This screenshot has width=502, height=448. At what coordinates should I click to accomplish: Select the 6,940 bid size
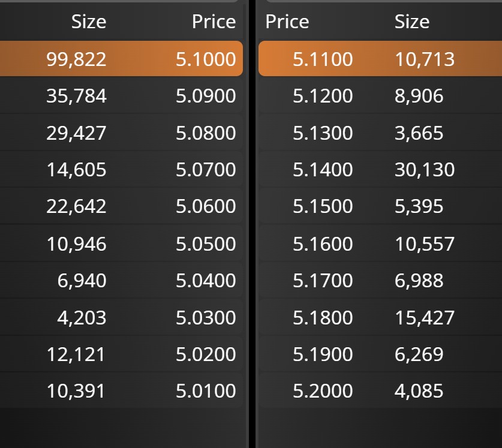click(82, 280)
